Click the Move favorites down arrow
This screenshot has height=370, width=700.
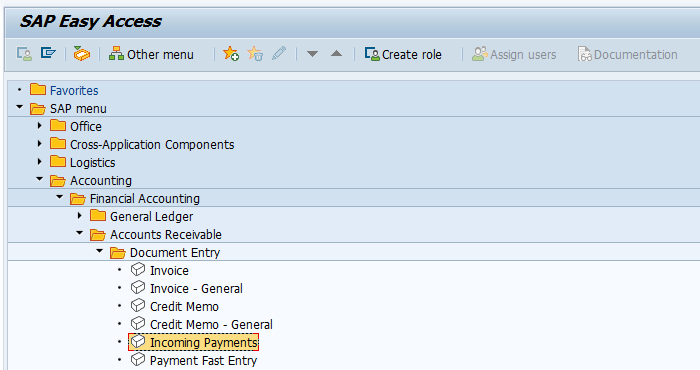coord(312,54)
